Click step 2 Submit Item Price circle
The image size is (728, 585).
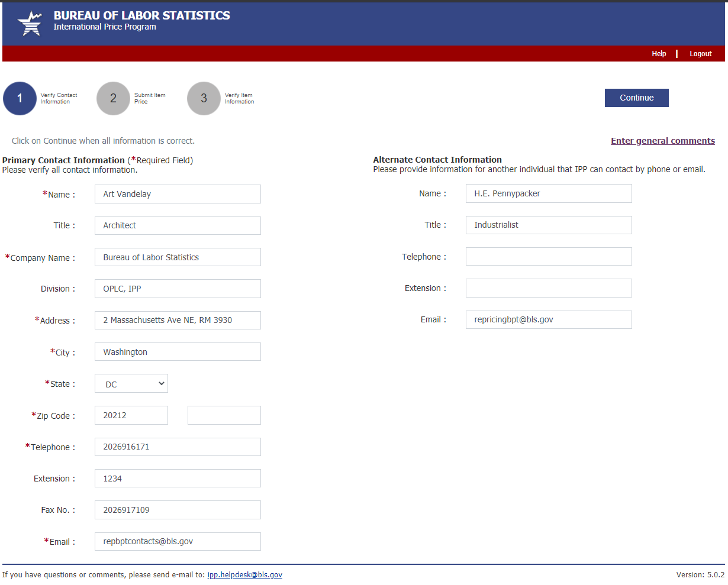pyautogui.click(x=113, y=98)
